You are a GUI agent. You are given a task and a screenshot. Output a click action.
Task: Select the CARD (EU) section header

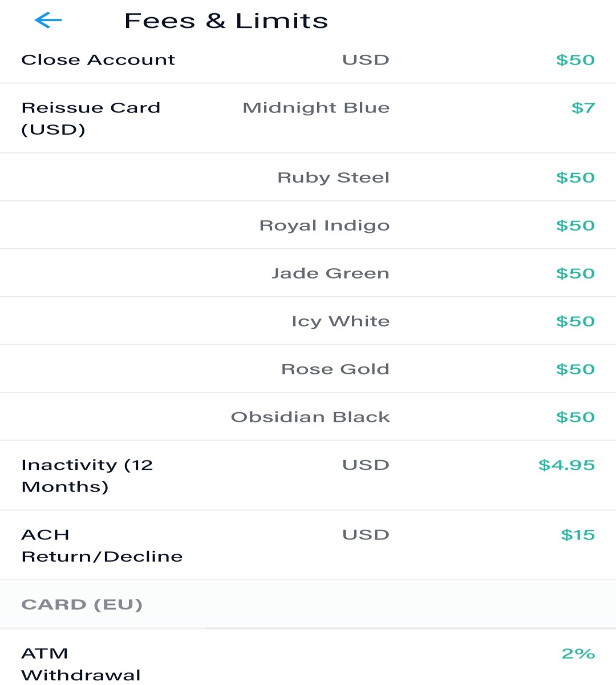(x=82, y=605)
